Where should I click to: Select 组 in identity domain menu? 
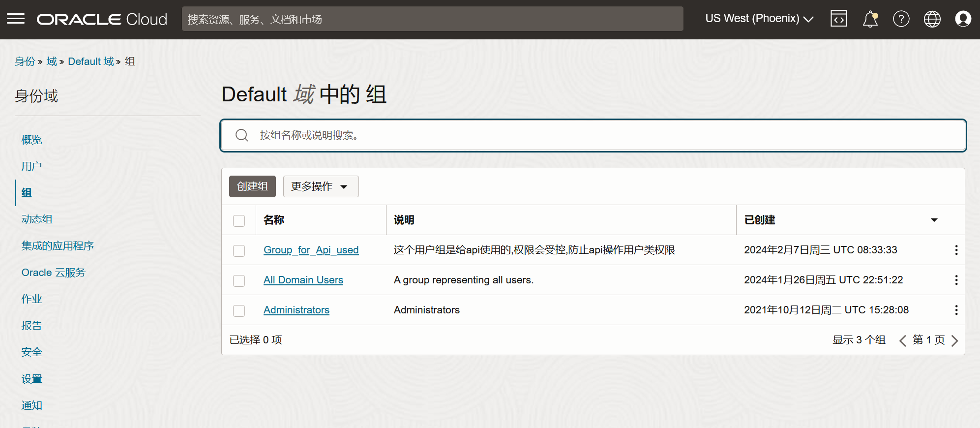[27, 193]
